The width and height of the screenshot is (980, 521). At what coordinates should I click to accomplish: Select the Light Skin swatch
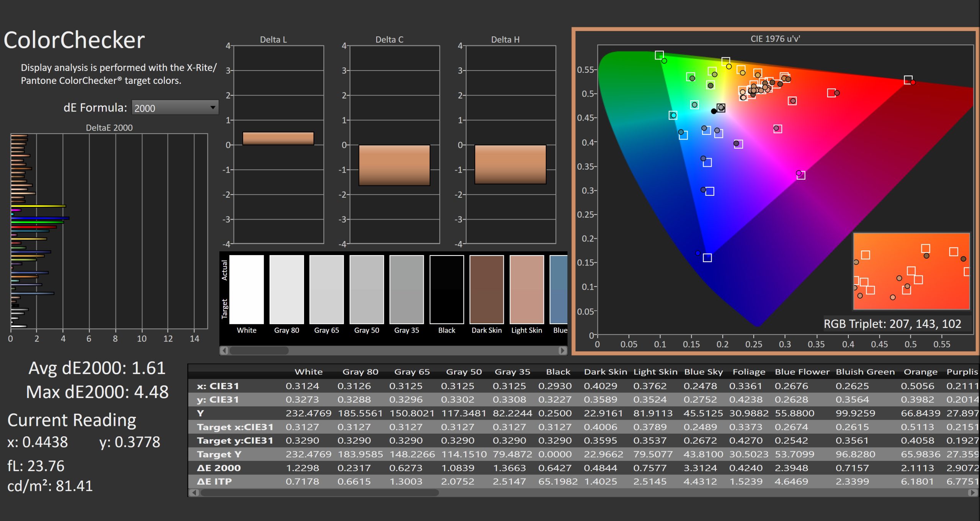pos(526,290)
